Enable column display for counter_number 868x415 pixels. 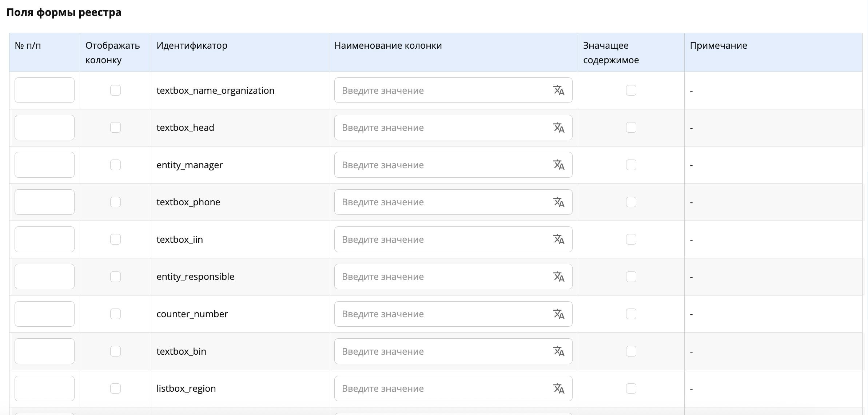coord(115,314)
